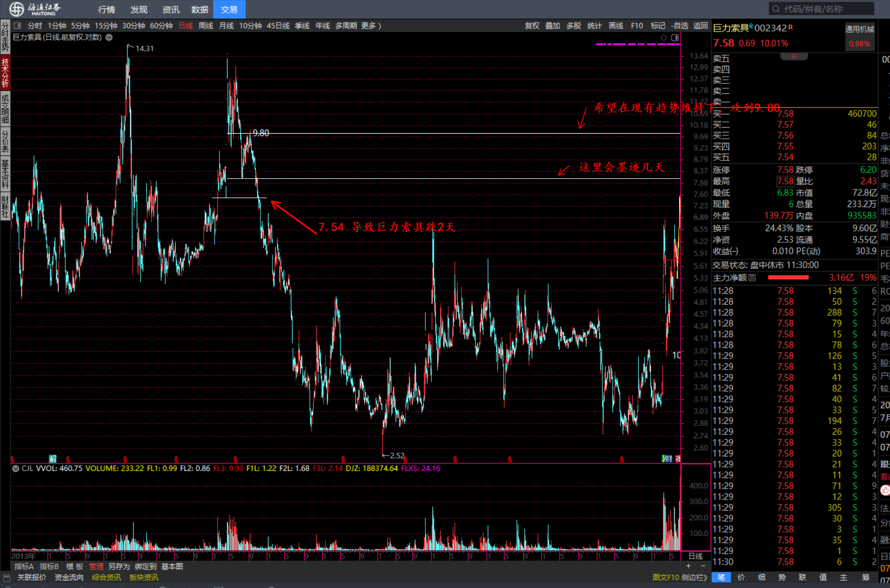Toggle the bottom panel collapse icon
890x588 pixels.
(x=6, y=578)
